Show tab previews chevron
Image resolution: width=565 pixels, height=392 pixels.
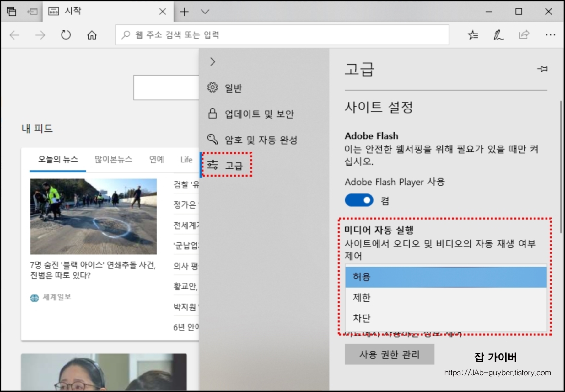205,12
